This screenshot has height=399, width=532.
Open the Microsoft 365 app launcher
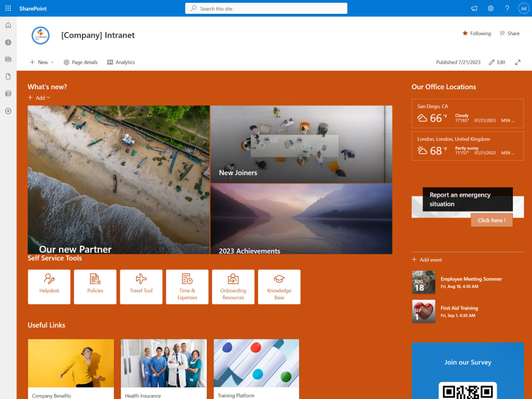pos(7,8)
